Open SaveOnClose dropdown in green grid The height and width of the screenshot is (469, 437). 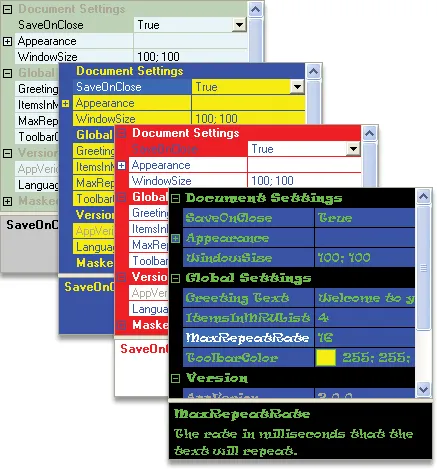(239, 25)
